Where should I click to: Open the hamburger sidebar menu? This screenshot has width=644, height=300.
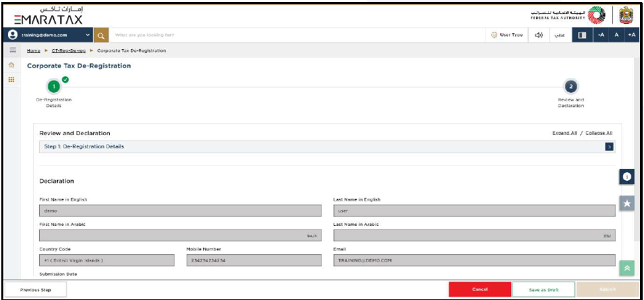click(x=12, y=50)
